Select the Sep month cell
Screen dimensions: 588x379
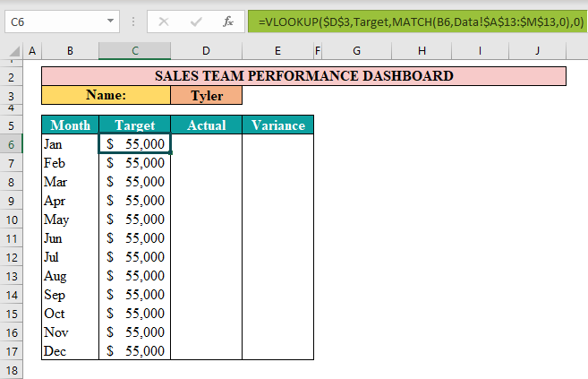point(70,295)
